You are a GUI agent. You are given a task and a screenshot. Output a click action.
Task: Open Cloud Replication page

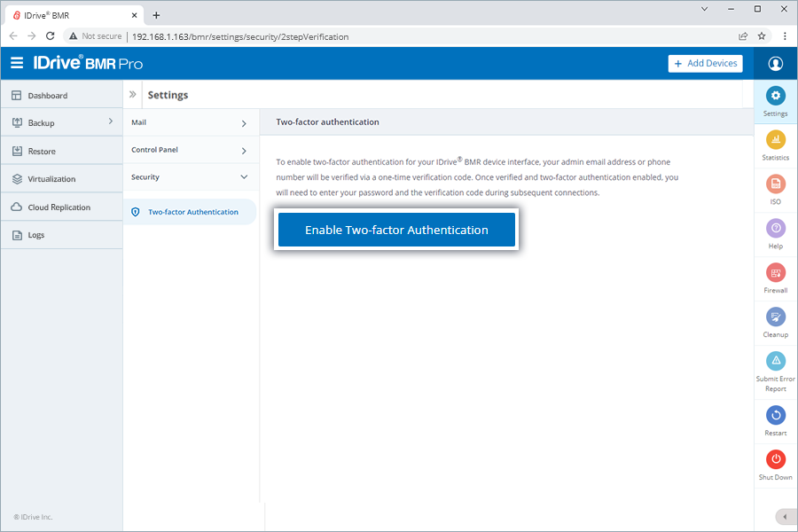[61, 207]
